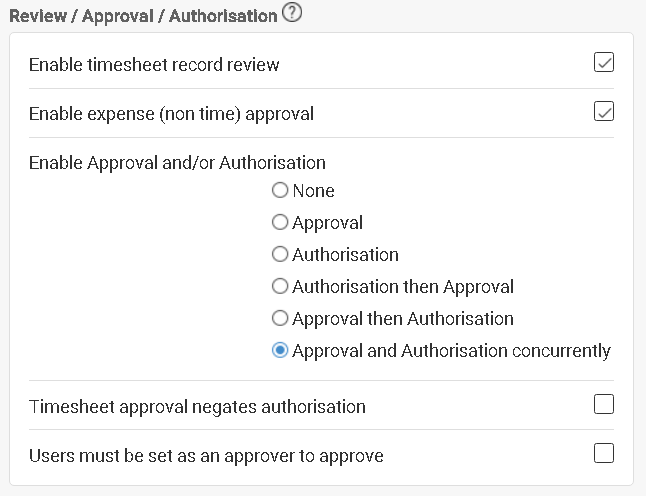Open the Review / Approval / Authorisation help icon
The height and width of the screenshot is (496, 646).
tap(292, 12)
